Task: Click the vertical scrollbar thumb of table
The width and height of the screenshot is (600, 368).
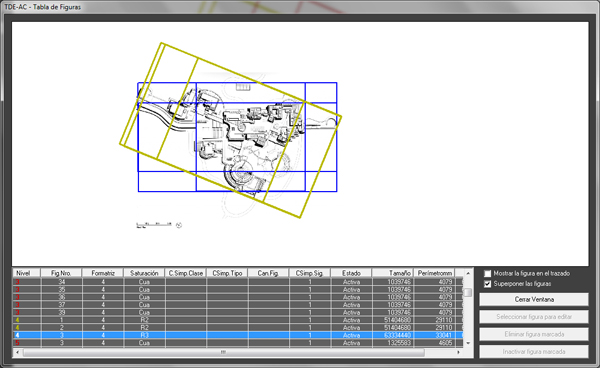Action: tap(468, 293)
